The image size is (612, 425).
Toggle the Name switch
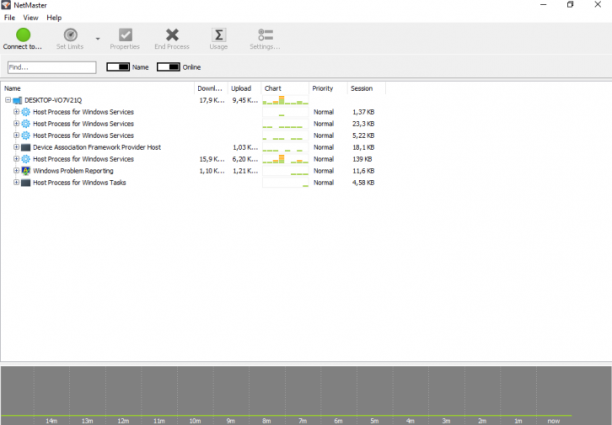tap(118, 67)
